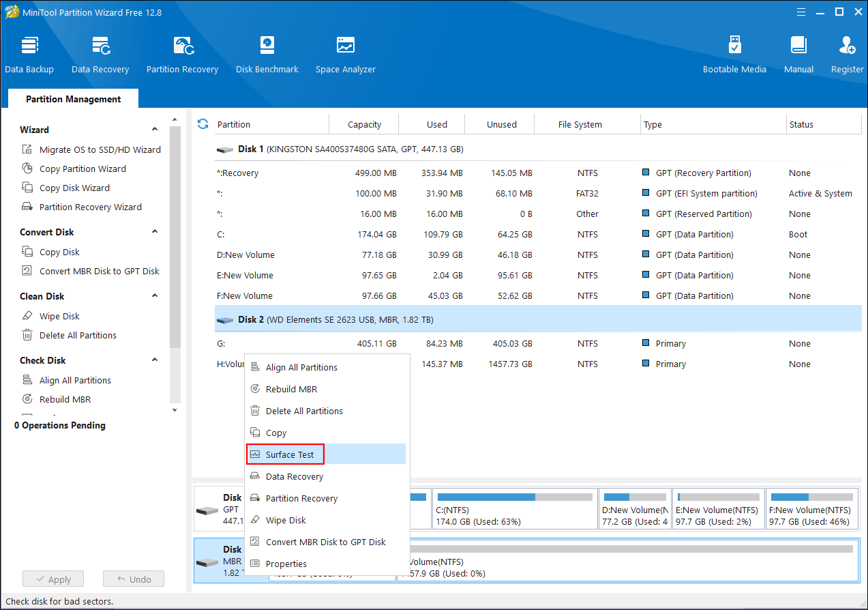
Task: Select Disk 2 WD Elements header row
Action: [x=538, y=319]
